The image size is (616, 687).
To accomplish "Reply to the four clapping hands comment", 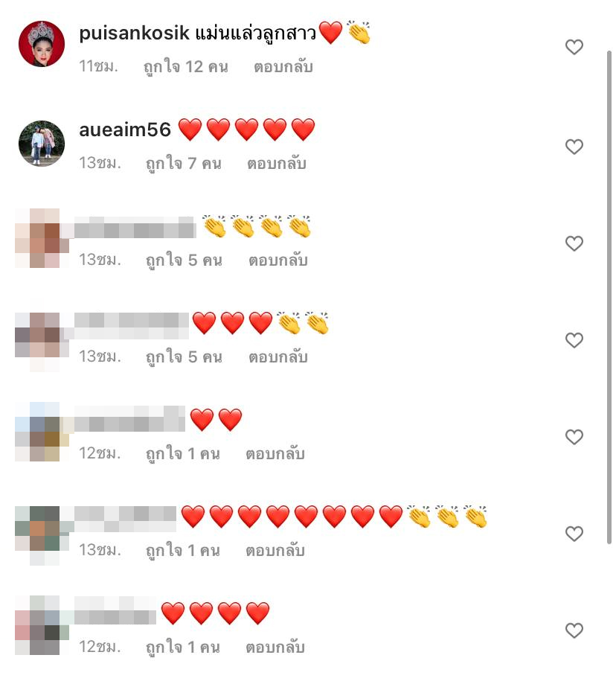I will click(278, 261).
